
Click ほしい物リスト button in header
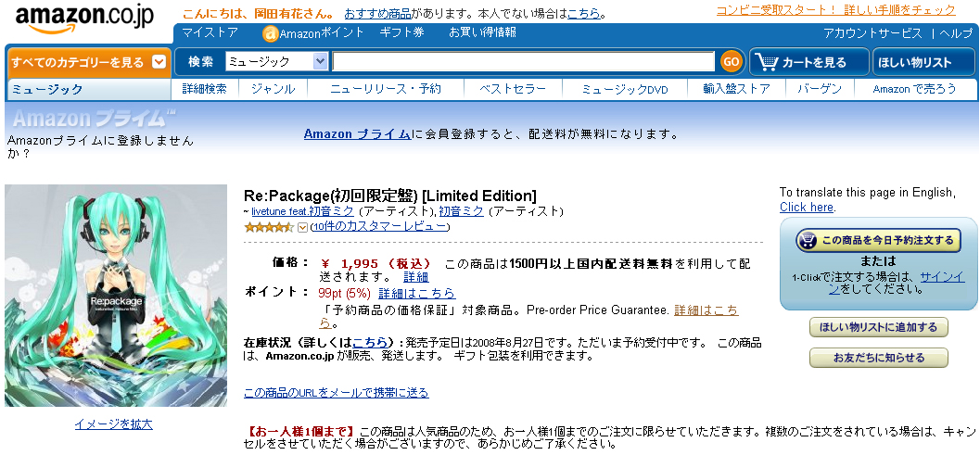pos(923,62)
